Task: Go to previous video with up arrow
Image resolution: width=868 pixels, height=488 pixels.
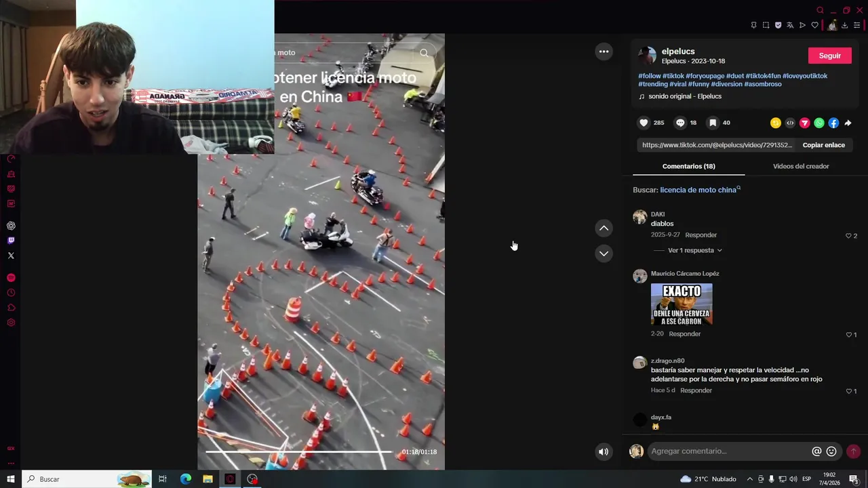Action: (x=604, y=228)
